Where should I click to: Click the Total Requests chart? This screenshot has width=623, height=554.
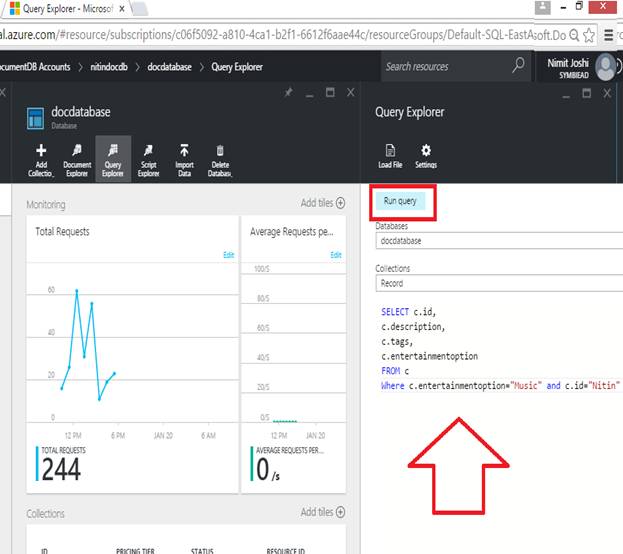[133, 342]
